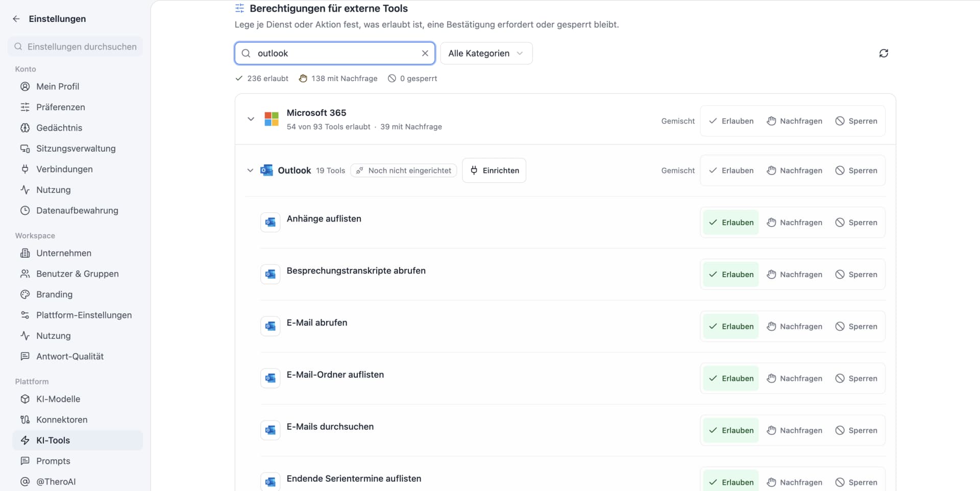This screenshot has height=491, width=980.
Task: Click the Outlook icon beside Anhänge auflisten
Action: (x=271, y=223)
